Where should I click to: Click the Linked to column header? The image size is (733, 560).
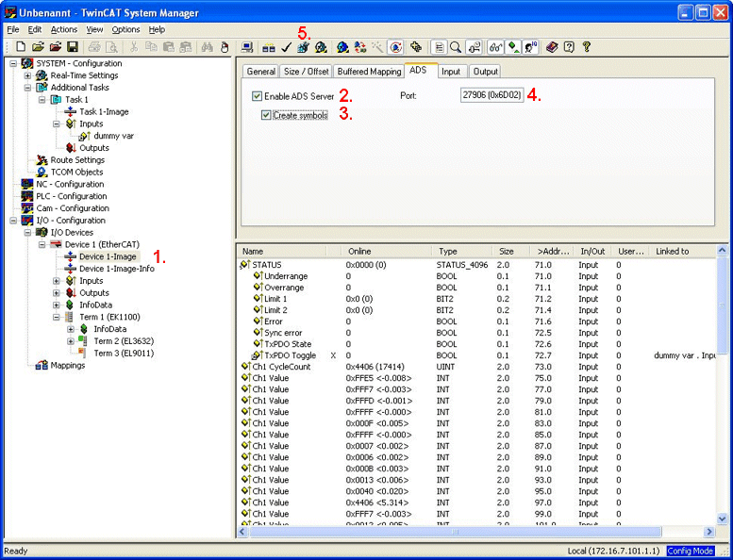coord(682,252)
